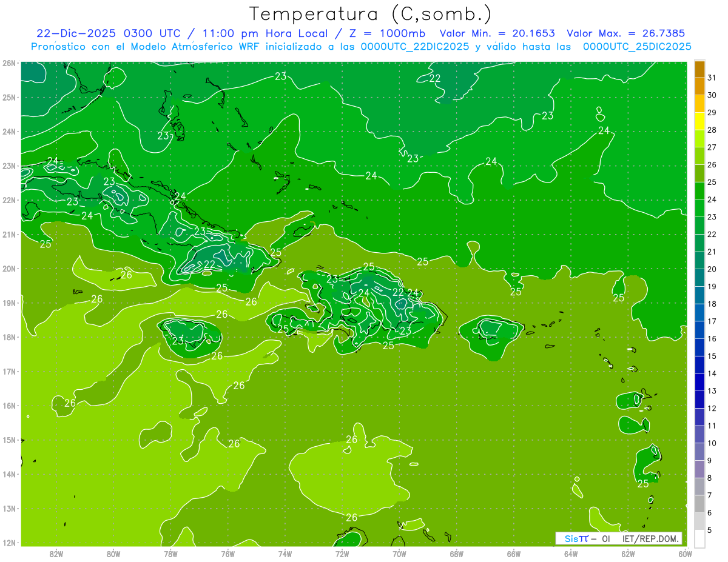Click the latitude axis label '17N'
The image size is (728, 562).
click(x=8, y=371)
